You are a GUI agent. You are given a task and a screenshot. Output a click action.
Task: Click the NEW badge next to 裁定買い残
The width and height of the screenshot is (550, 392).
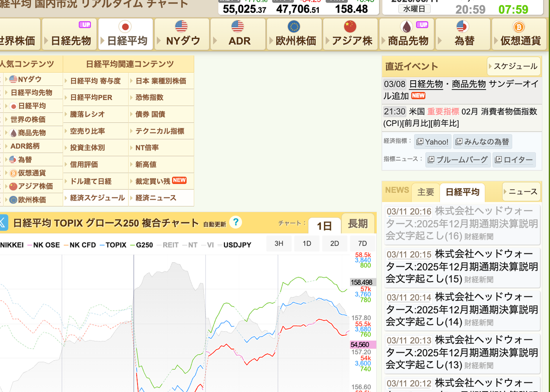click(x=179, y=180)
